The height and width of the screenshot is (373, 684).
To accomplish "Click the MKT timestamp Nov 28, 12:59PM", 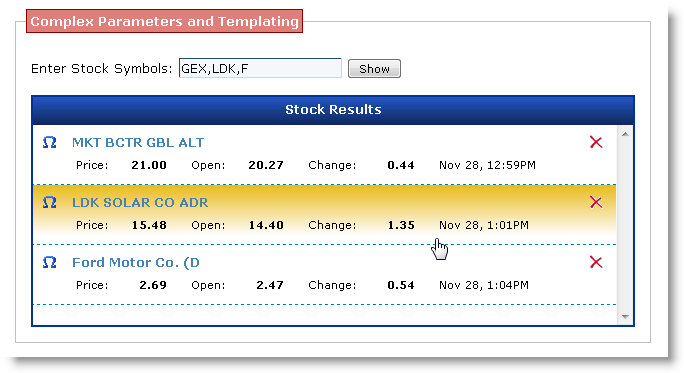I will 487,165.
